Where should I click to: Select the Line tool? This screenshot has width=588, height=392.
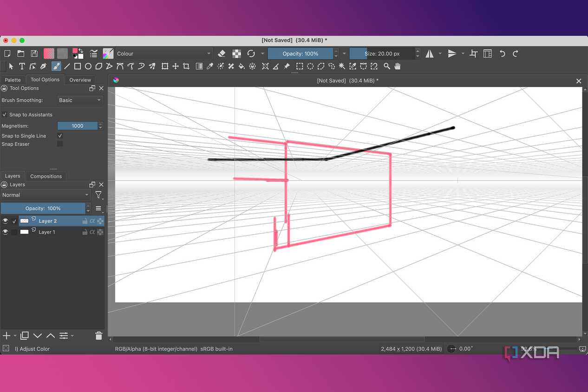67,66
